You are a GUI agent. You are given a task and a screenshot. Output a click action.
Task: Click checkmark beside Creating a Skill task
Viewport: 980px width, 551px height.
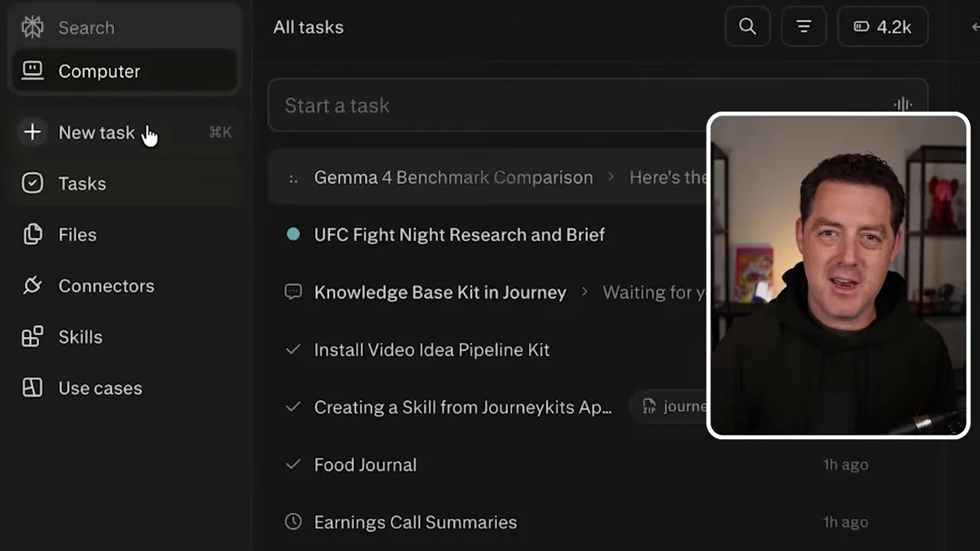click(x=292, y=406)
